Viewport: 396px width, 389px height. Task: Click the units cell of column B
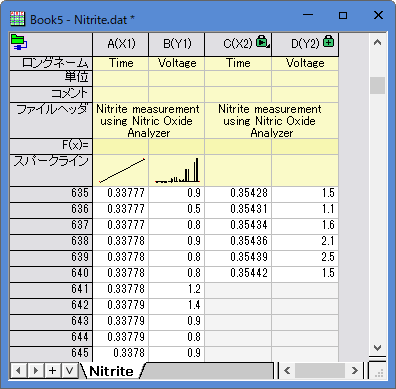pos(177,78)
